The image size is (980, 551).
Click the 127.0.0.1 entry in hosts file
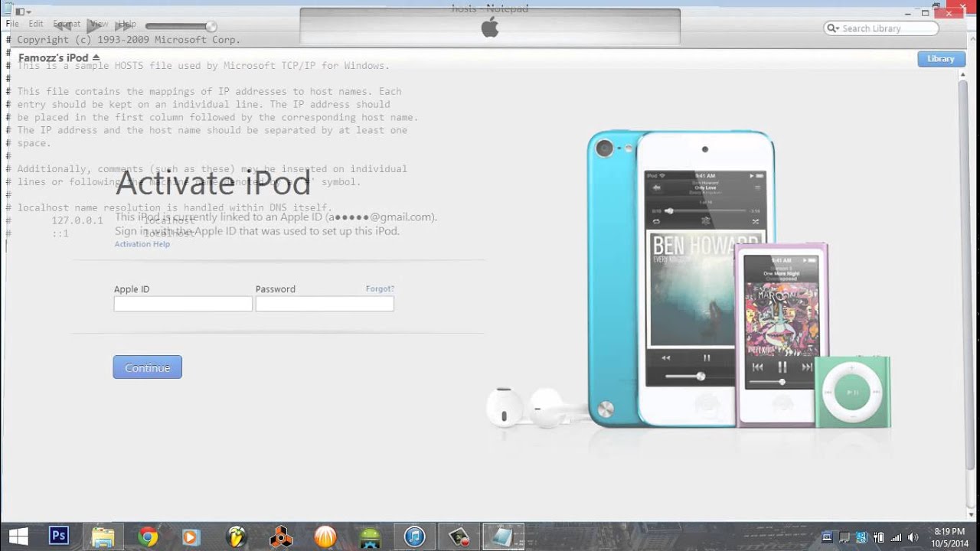point(77,220)
